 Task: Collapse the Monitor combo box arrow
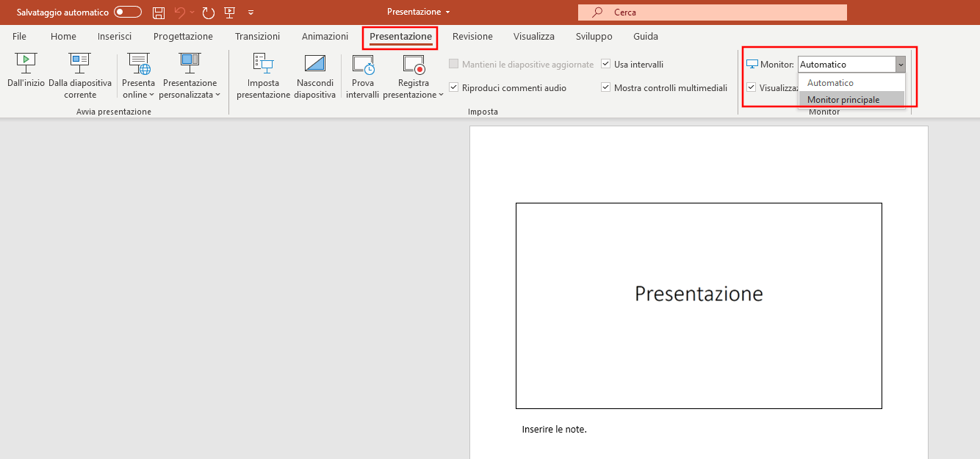pyautogui.click(x=900, y=65)
